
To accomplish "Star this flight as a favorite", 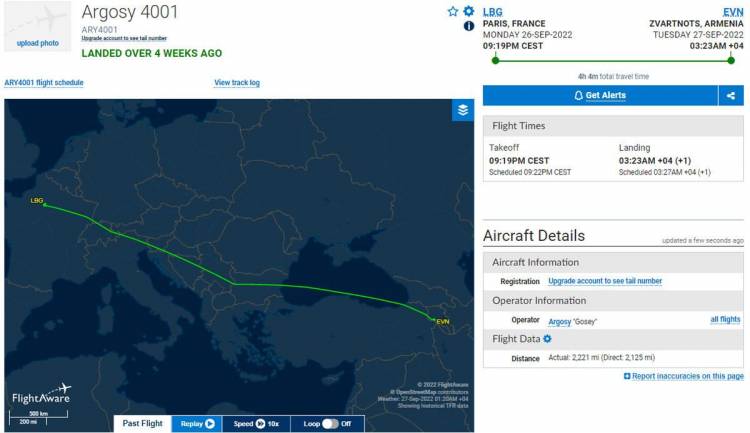I will (x=452, y=11).
